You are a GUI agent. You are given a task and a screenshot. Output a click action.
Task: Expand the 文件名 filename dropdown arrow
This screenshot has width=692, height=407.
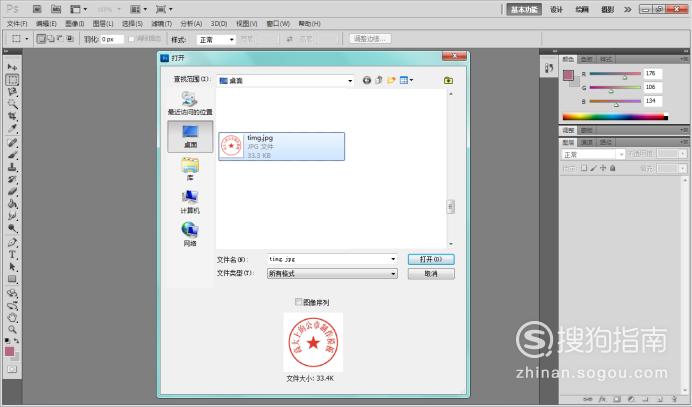tap(393, 259)
